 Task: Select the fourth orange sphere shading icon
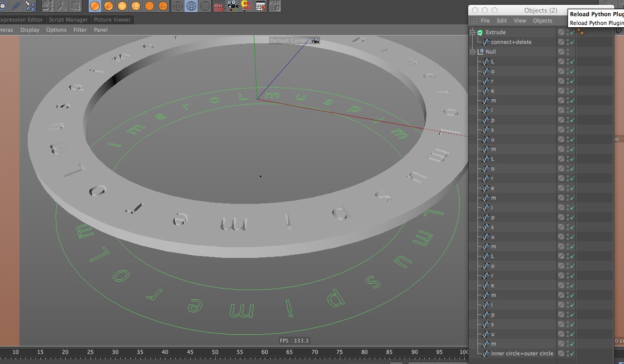pyautogui.click(x=136, y=6)
